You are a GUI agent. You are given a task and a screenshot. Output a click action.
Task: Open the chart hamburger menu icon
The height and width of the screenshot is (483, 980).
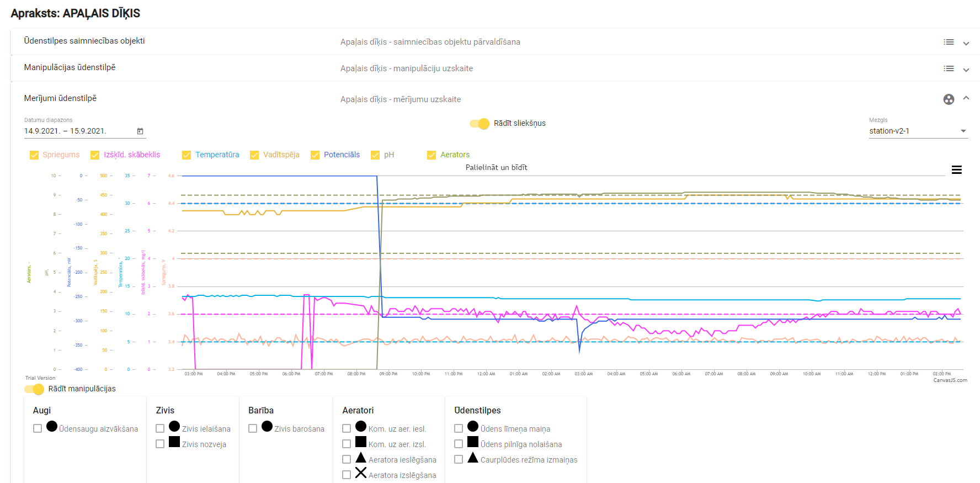tap(956, 170)
